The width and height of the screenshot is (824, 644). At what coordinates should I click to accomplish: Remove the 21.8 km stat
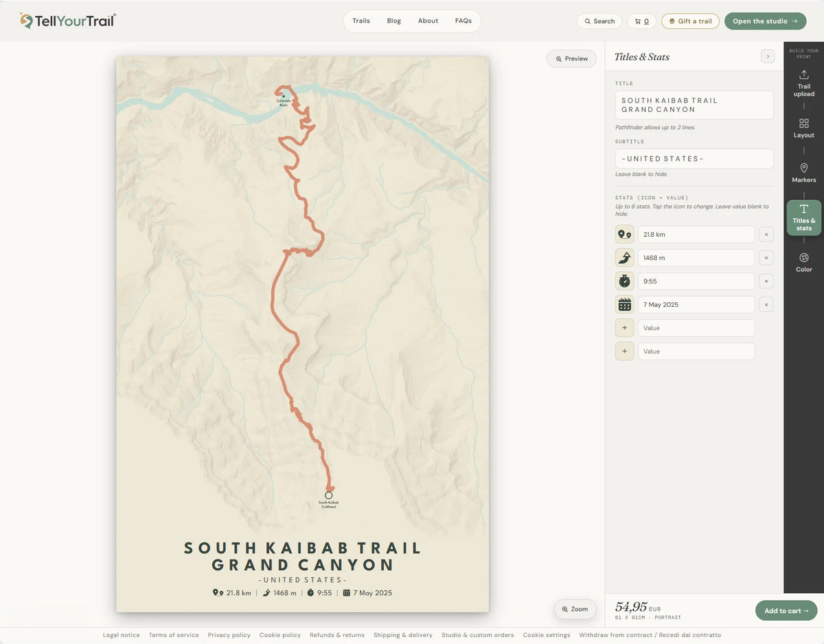point(766,234)
